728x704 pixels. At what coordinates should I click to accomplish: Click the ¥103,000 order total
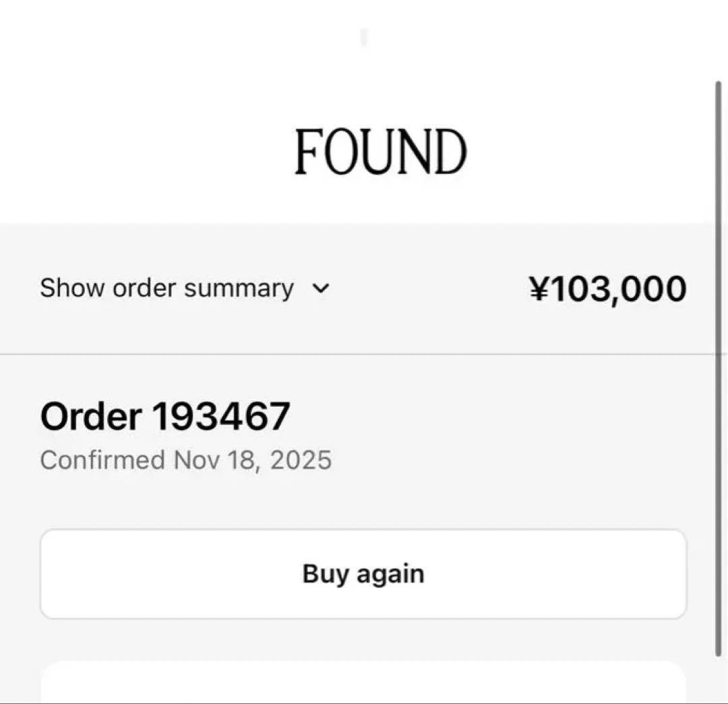(608, 289)
